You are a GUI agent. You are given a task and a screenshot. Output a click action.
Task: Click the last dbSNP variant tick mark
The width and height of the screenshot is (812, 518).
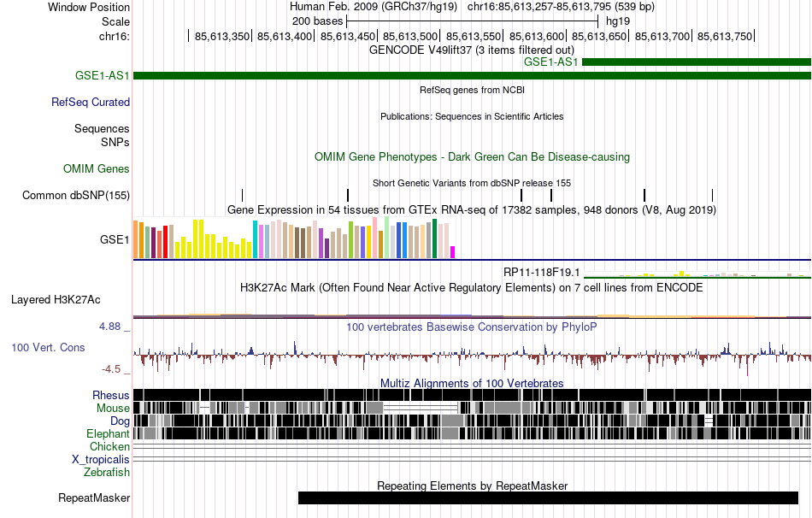(x=713, y=195)
